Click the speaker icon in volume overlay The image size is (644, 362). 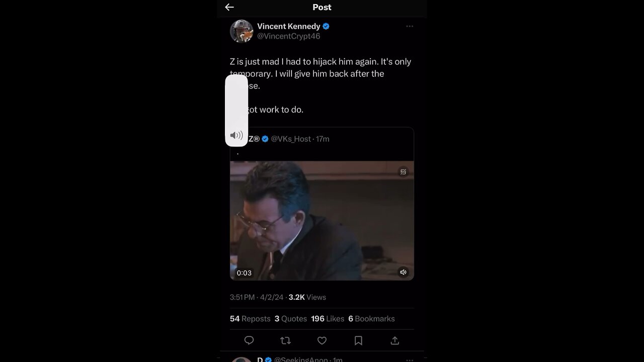tap(236, 135)
